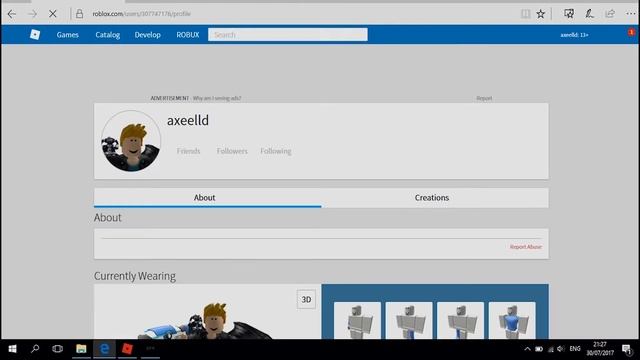Open the Edge Hub favorites icon
This screenshot has height=360, width=640.
click(569, 14)
